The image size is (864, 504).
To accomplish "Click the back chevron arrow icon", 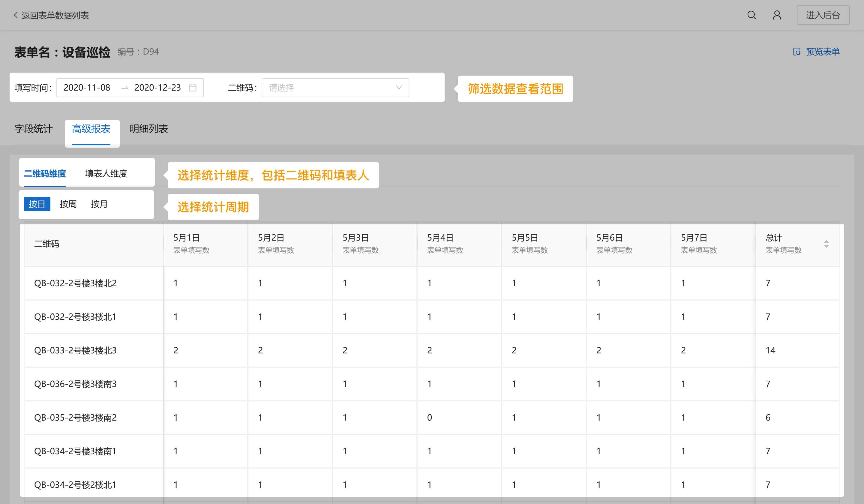I will click(15, 15).
